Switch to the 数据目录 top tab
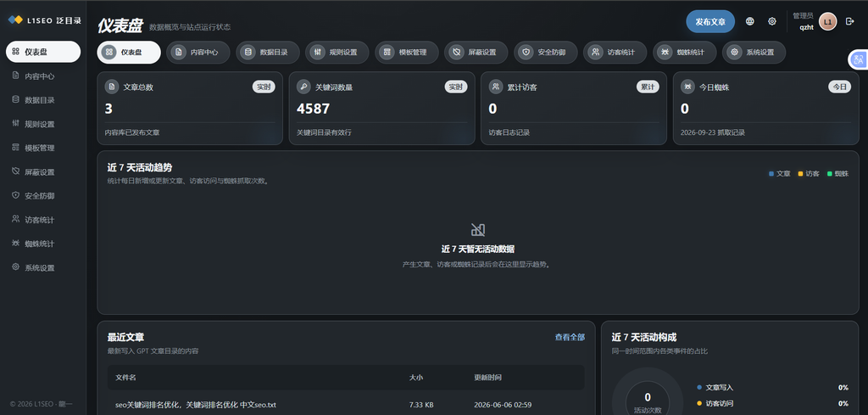 [x=268, y=53]
